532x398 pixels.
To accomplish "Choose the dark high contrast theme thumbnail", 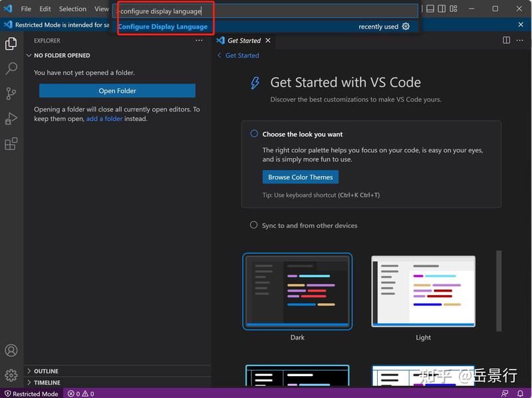I will pos(297,375).
